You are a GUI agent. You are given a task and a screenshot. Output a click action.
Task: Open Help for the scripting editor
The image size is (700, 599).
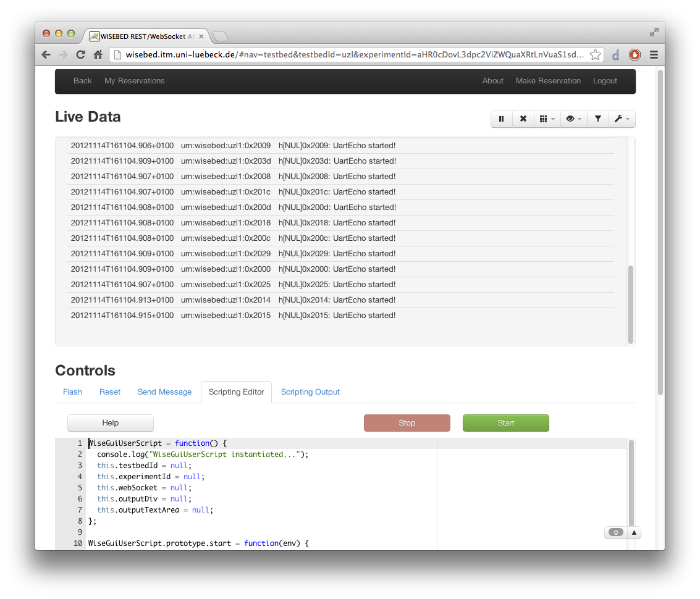coord(110,423)
